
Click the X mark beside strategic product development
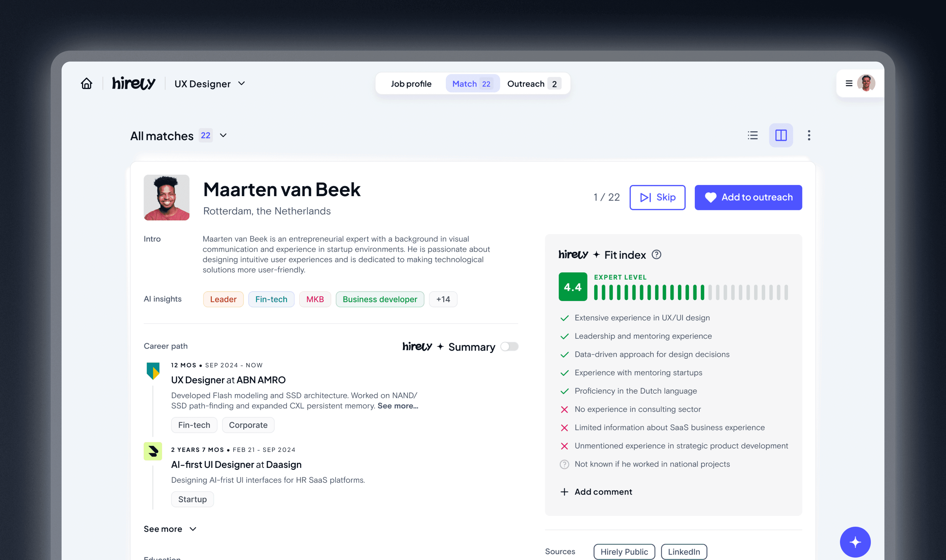click(x=564, y=446)
